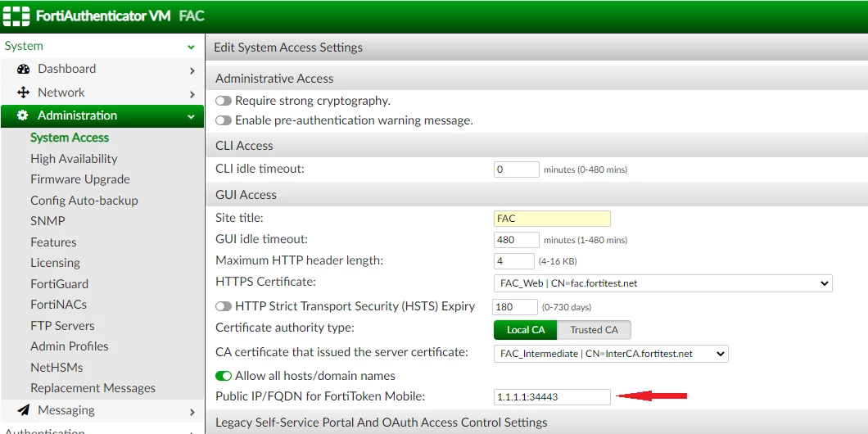Open Admin Profiles page
This screenshot has width=868, height=434.
point(70,346)
